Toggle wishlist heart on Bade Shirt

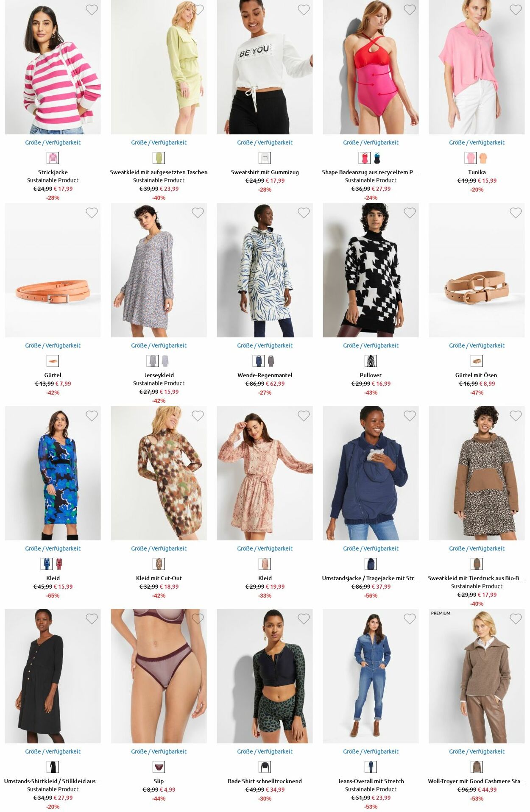pos(304,619)
